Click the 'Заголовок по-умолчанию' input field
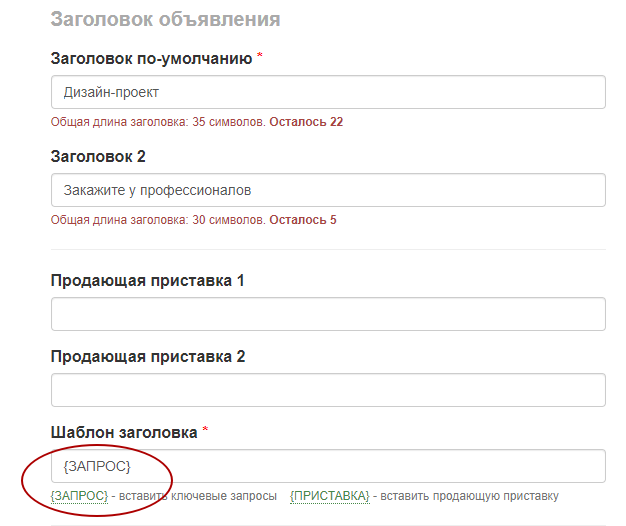Image resolution: width=626 pixels, height=526 pixels. pos(328,92)
